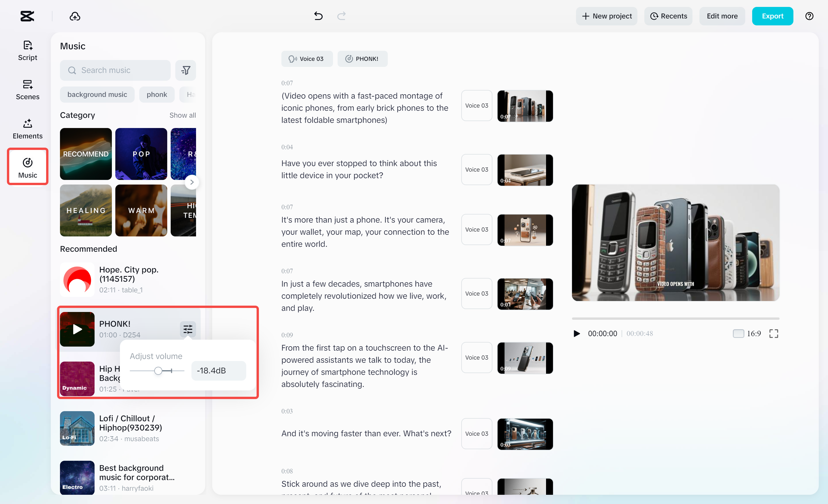
Task: Play the PHONK! track preview
Action: [x=77, y=329]
